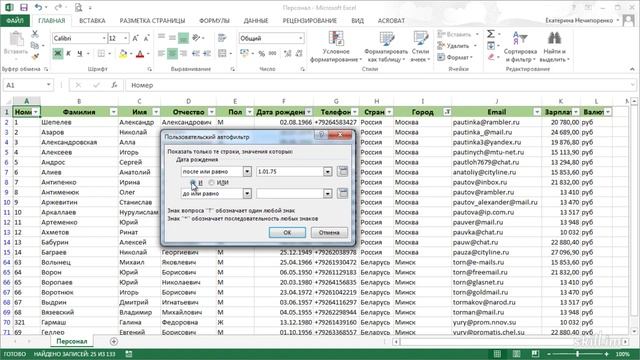640x360 pixels.
Task: Increase font size with larger A icon
Action: pyautogui.click(x=136, y=38)
